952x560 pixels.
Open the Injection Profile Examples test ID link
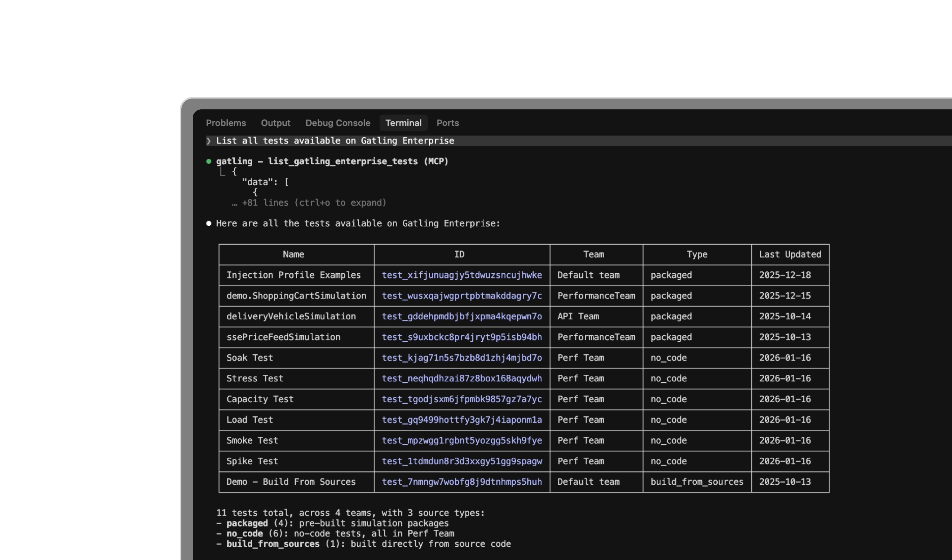[461, 275]
